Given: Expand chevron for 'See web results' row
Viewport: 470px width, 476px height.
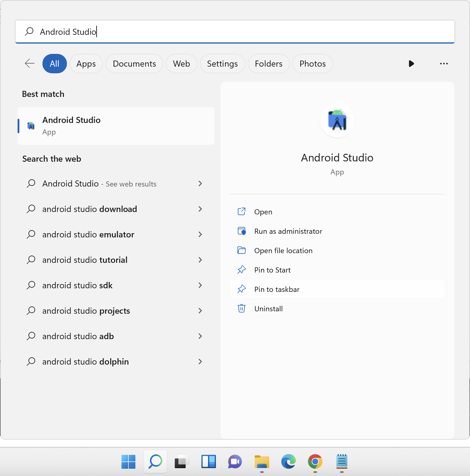Looking at the screenshot, I should point(200,183).
